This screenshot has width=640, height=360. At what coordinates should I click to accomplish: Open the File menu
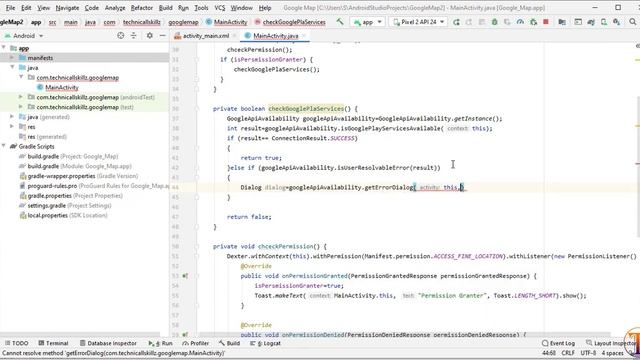click(10, 8)
